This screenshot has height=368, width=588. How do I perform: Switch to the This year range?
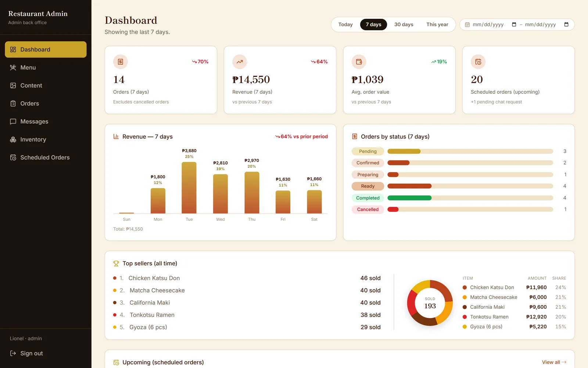click(x=437, y=25)
